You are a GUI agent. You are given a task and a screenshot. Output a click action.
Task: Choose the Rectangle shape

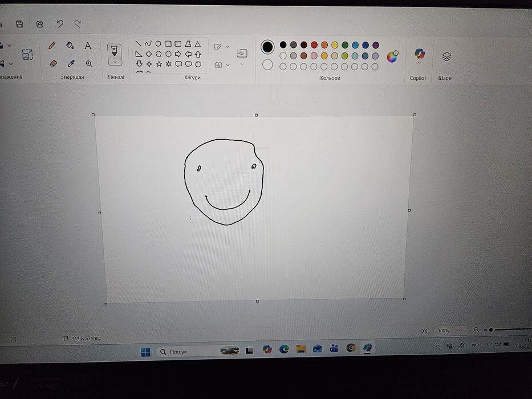(168, 44)
